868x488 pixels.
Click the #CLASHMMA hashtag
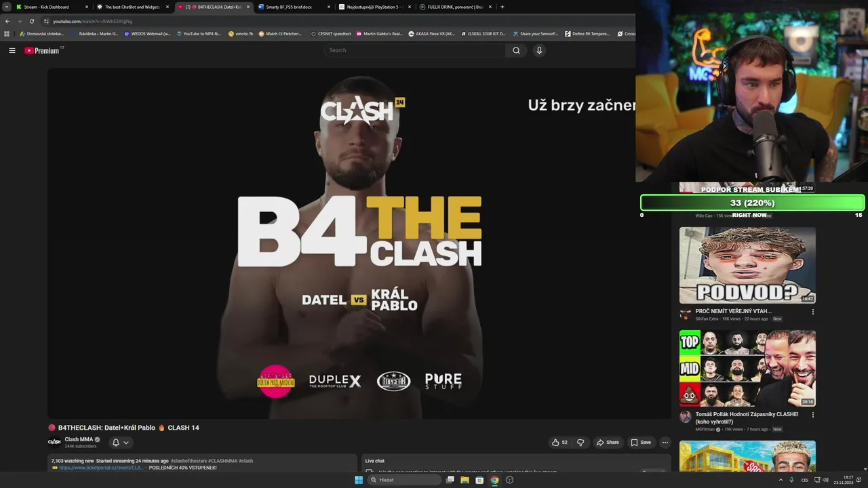222,461
